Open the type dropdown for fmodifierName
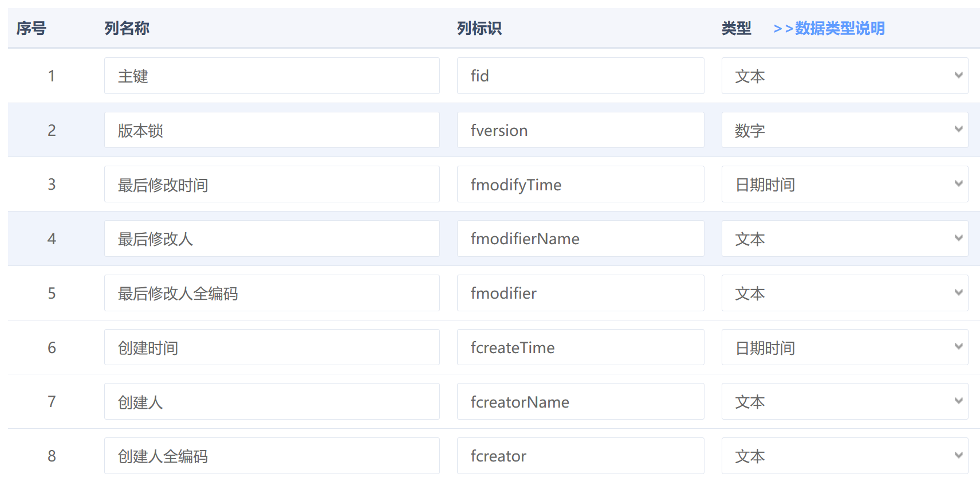This screenshot has width=980, height=489. tap(845, 238)
